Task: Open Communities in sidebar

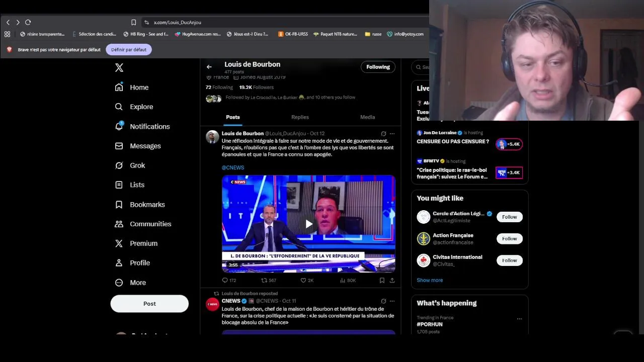Action: tap(143, 224)
